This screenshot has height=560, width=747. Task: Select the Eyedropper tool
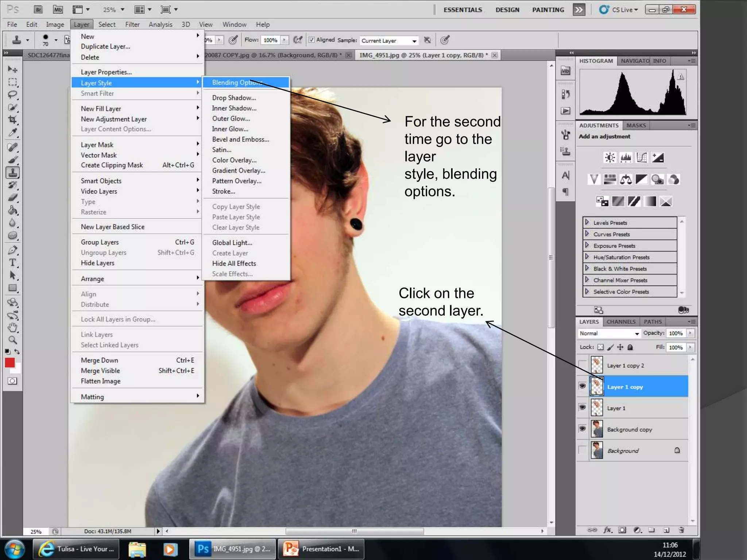[12, 132]
